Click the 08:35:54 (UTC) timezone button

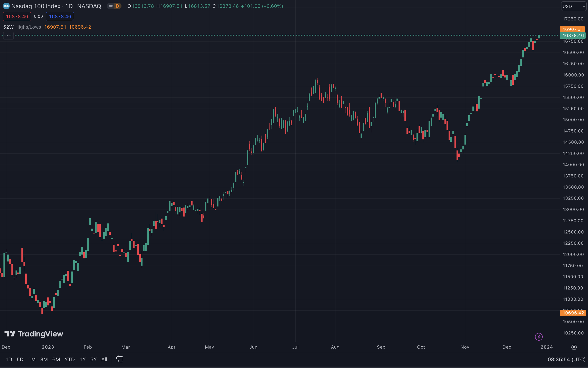click(x=566, y=359)
